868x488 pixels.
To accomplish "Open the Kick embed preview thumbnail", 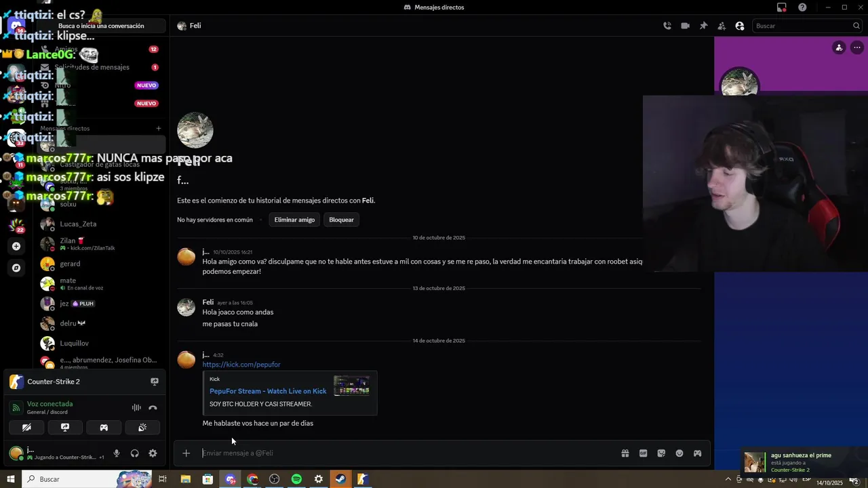I will point(351,386).
